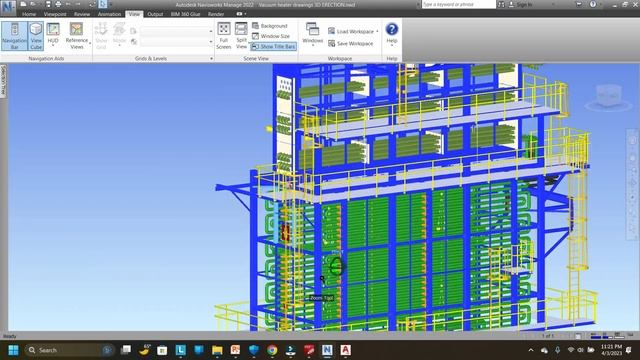Switch to the Home ribbon tab
The image size is (640, 360).
29,14
